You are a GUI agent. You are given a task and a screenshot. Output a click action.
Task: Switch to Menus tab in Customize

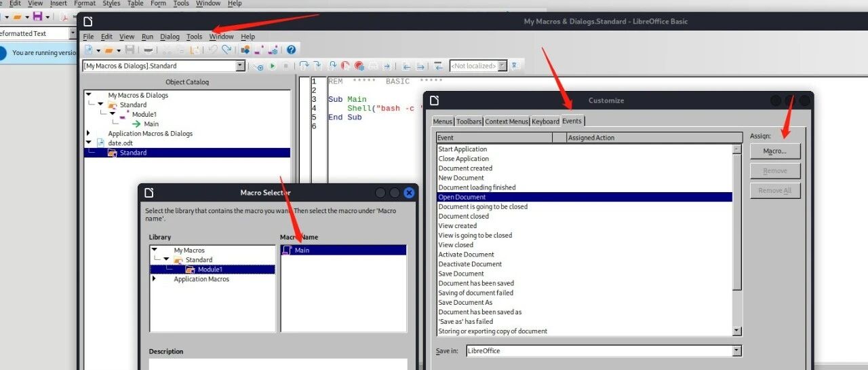coord(443,122)
